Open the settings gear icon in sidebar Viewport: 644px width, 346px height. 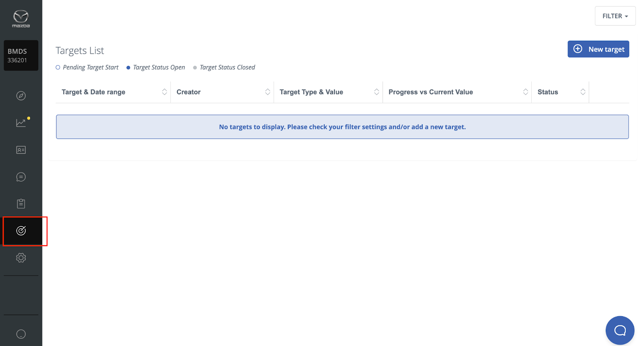pyautogui.click(x=21, y=258)
